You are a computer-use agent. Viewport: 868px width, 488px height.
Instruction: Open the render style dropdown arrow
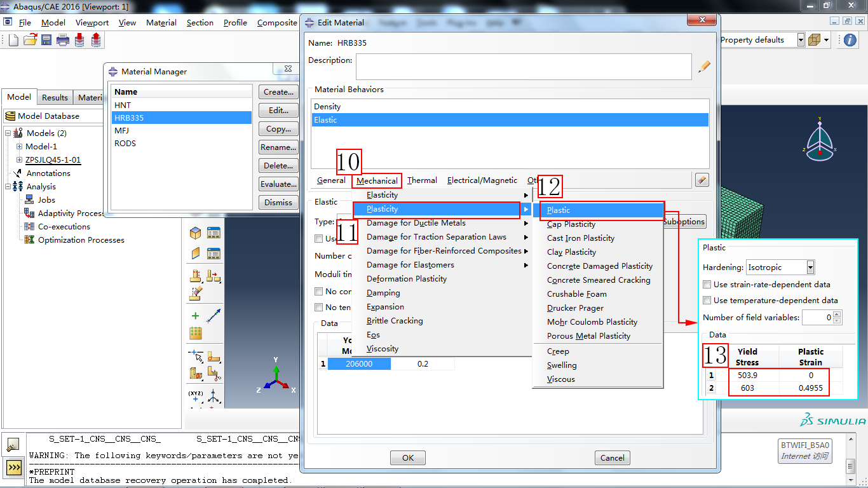pyautogui.click(x=826, y=40)
